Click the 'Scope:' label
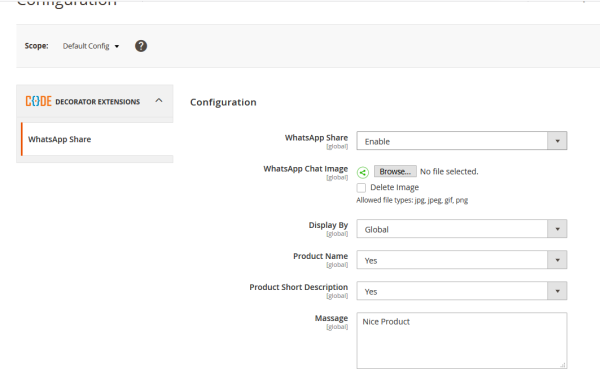The height and width of the screenshot is (369, 600). click(x=37, y=46)
